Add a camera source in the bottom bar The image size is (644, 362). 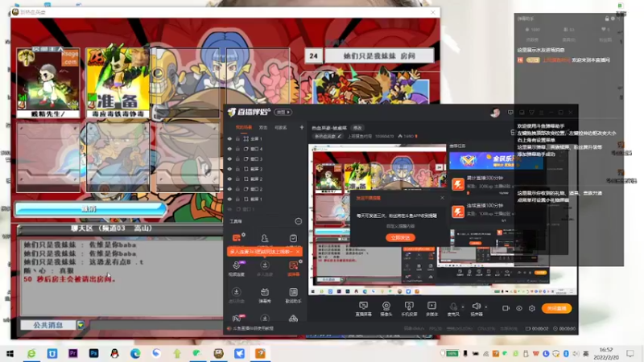[x=386, y=309]
